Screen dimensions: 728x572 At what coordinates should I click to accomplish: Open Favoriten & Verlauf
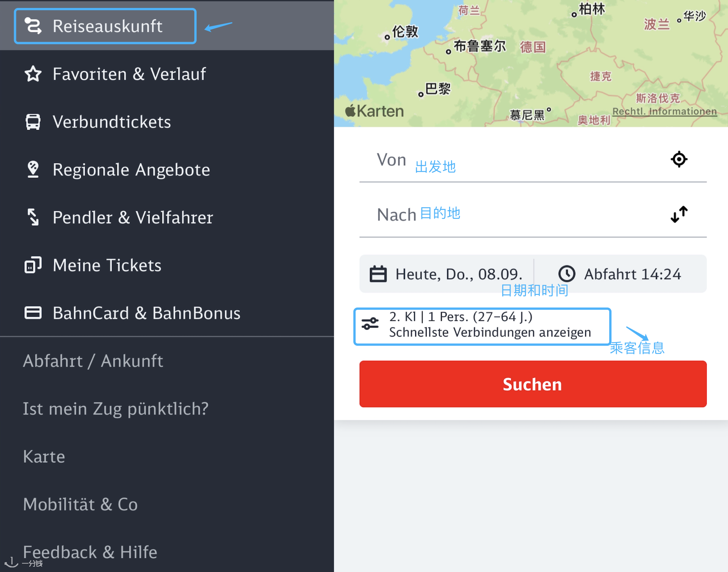coord(167,74)
